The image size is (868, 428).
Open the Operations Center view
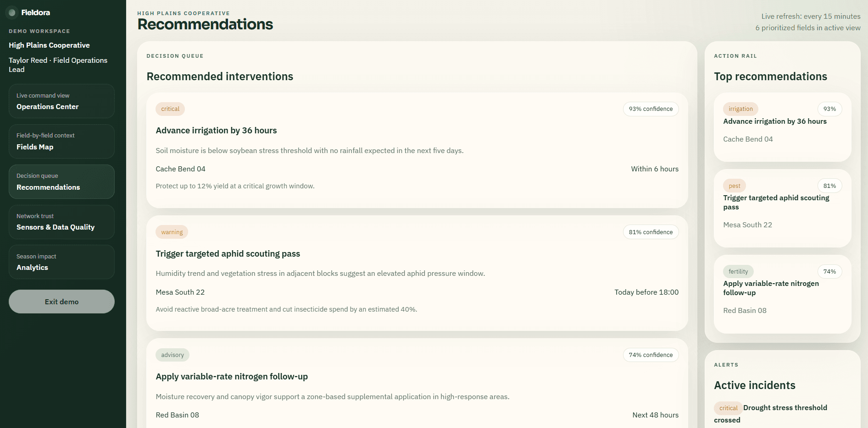pos(61,101)
